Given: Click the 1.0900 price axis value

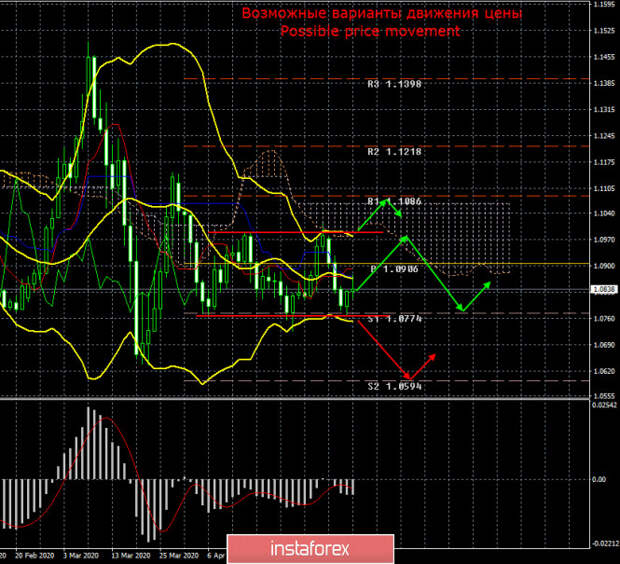Looking at the screenshot, I should point(604,266).
